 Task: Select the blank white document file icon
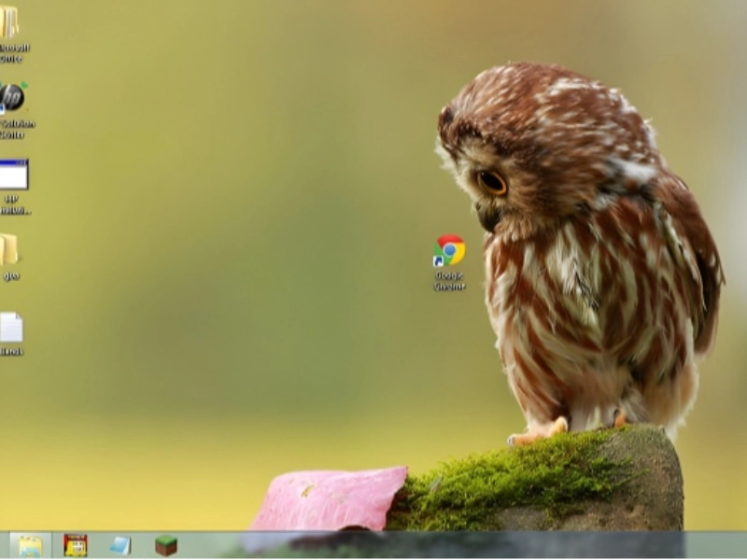(10, 328)
